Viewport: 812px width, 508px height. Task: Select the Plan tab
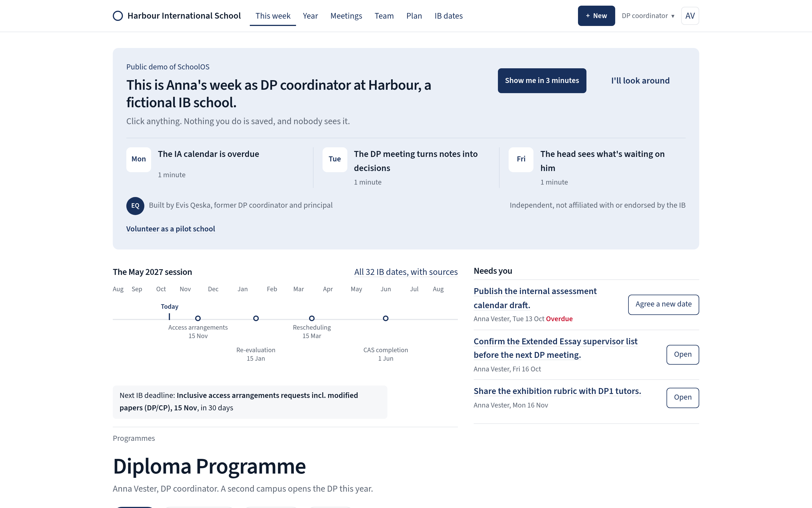[414, 16]
